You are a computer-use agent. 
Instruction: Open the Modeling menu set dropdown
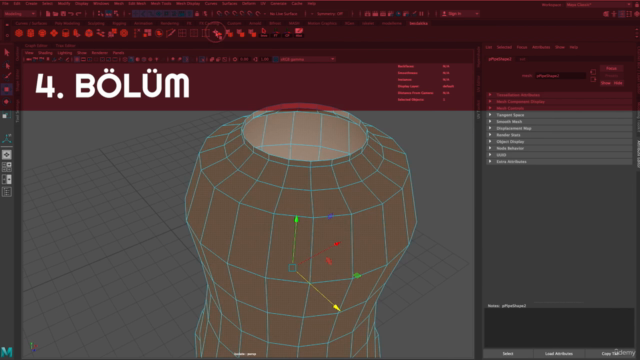click(x=19, y=14)
